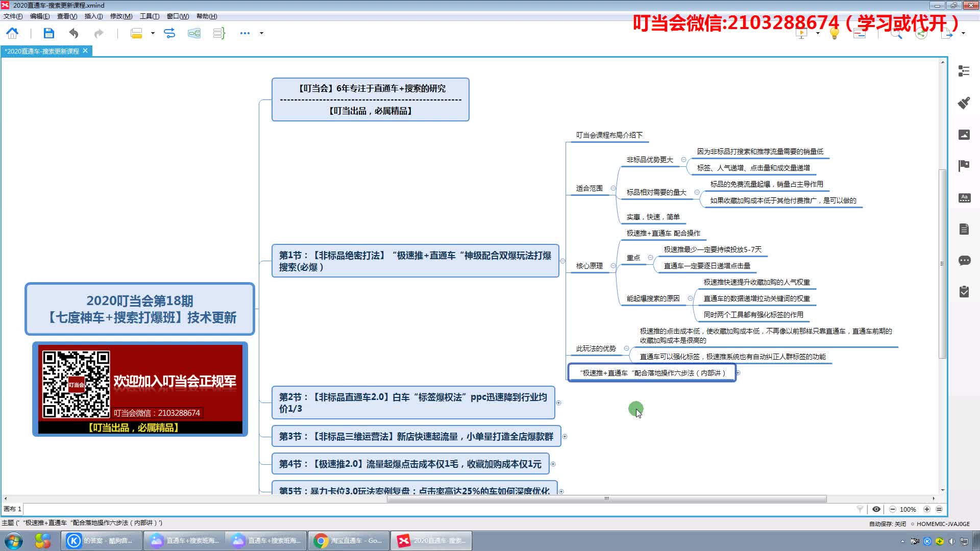Open the search magnifier icon
The image size is (980, 551).
pyautogui.click(x=896, y=34)
